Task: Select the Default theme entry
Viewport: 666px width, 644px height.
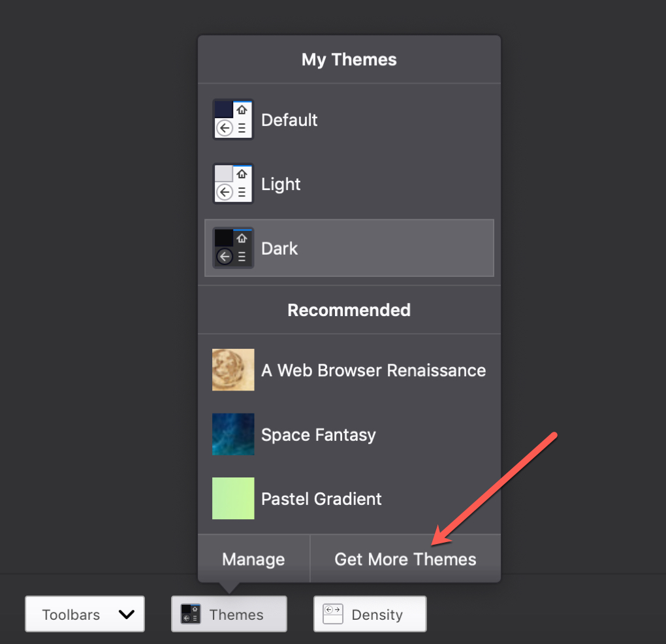Action: 349,120
